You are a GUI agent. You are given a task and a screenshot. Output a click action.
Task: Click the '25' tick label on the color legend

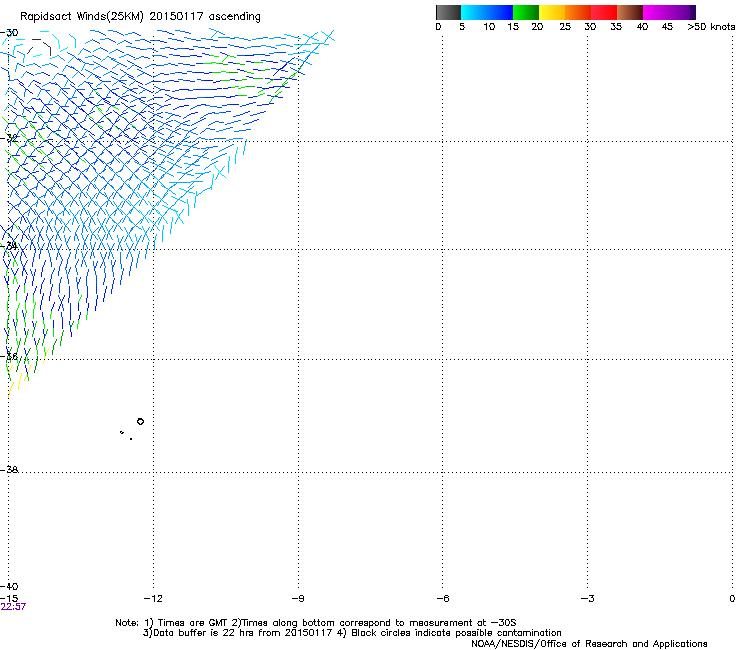(565, 27)
